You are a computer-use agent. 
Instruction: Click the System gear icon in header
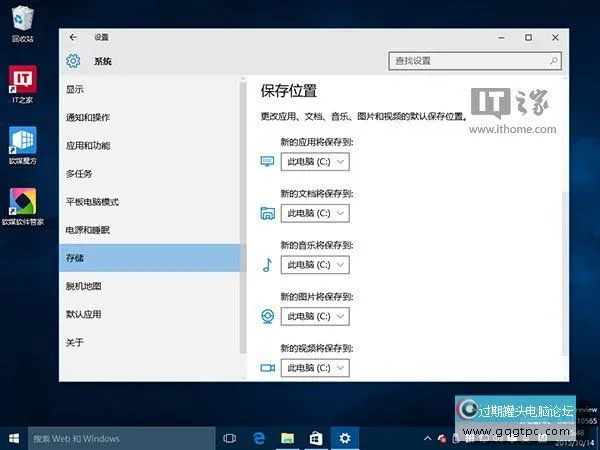(73, 61)
